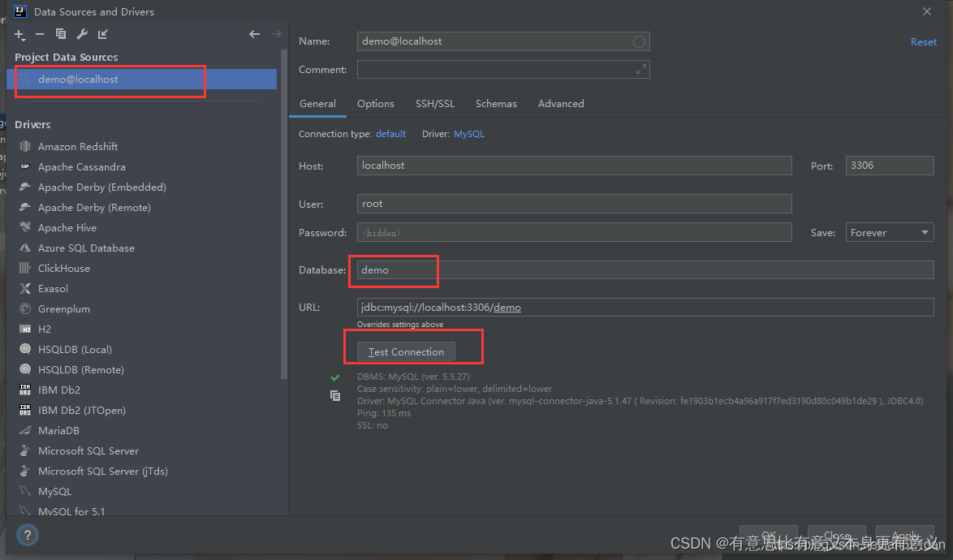Viewport: 953px width, 560px height.
Task: Go forward with the right arrow icon
Action: [x=276, y=34]
